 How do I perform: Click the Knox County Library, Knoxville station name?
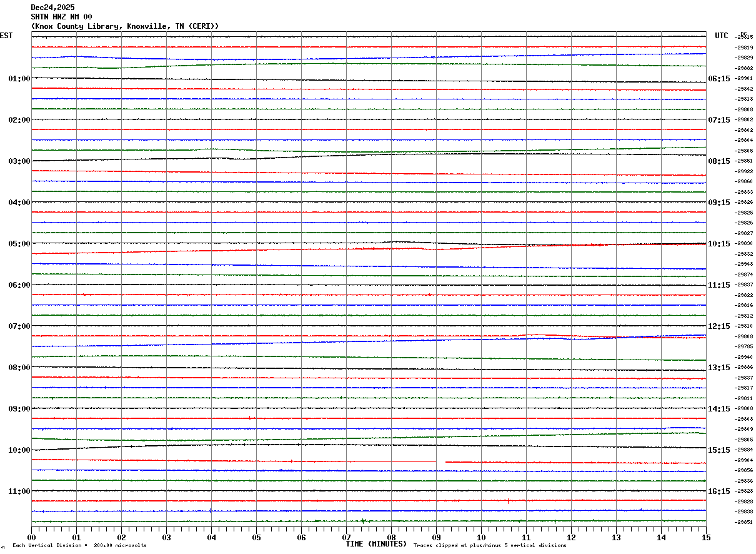pyautogui.click(x=125, y=26)
